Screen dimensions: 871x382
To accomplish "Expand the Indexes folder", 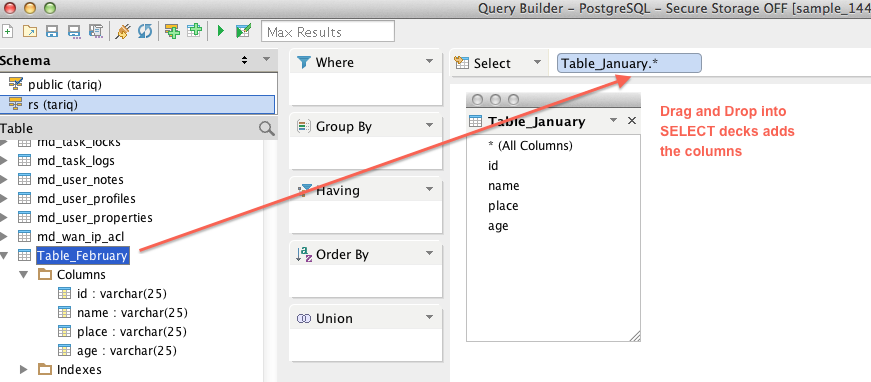I will click(23, 369).
